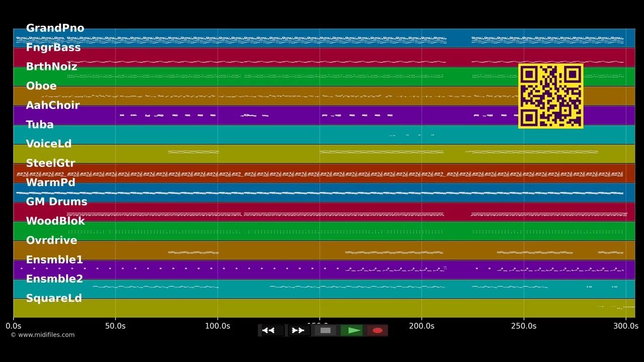Select the Ensmble2 track label

click(x=54, y=279)
